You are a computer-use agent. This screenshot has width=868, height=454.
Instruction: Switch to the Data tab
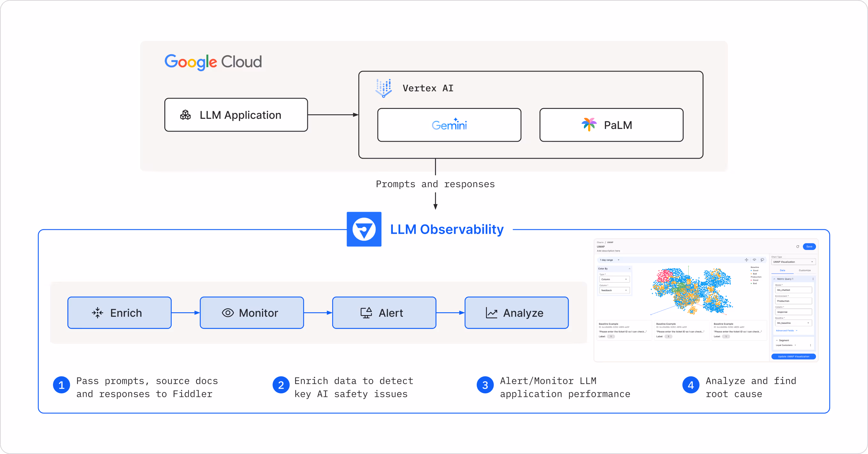click(782, 270)
